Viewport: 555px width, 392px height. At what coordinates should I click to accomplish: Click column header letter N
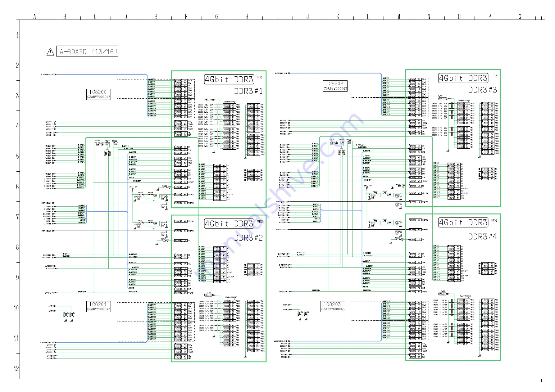pos(429,17)
